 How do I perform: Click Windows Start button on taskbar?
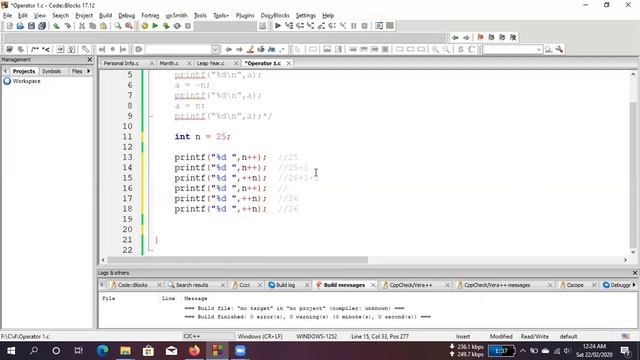click(11, 351)
